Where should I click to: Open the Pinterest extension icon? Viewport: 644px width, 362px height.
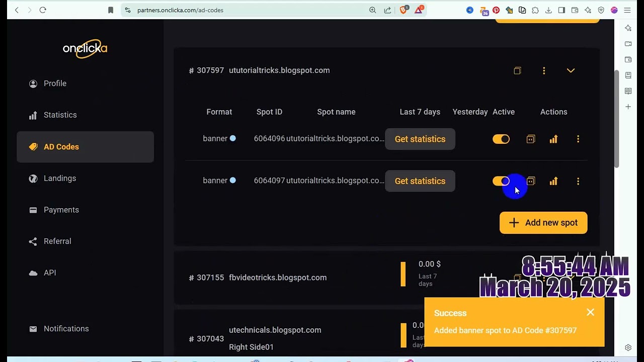pyautogui.click(x=496, y=10)
